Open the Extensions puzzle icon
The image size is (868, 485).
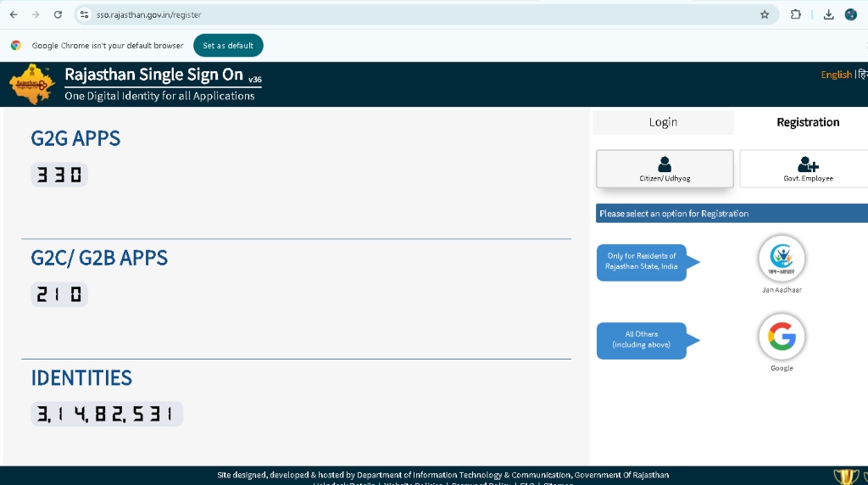click(x=795, y=15)
